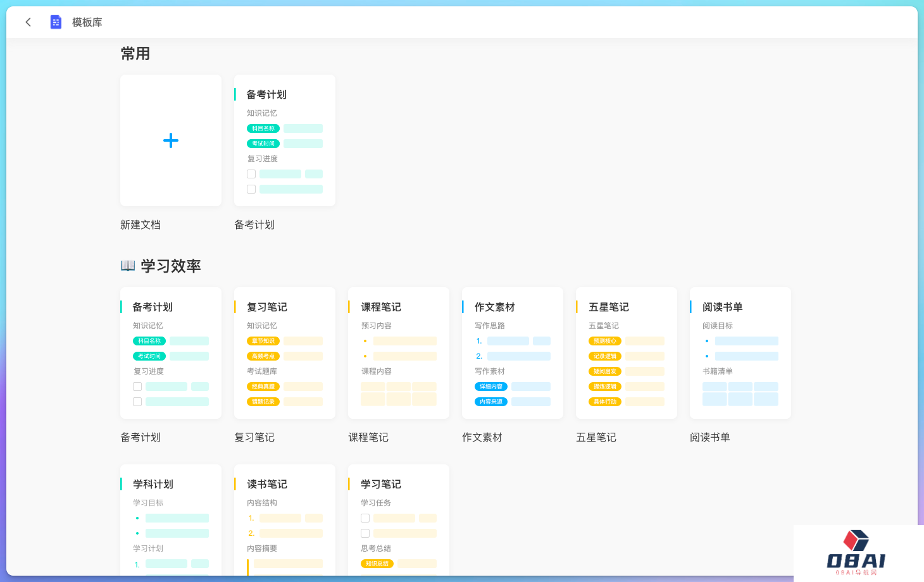Click the back arrow icon
The width and height of the screenshot is (924, 582).
pos(28,22)
